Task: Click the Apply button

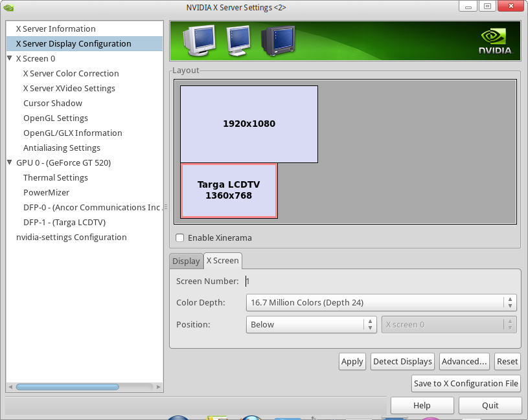Action: click(352, 362)
